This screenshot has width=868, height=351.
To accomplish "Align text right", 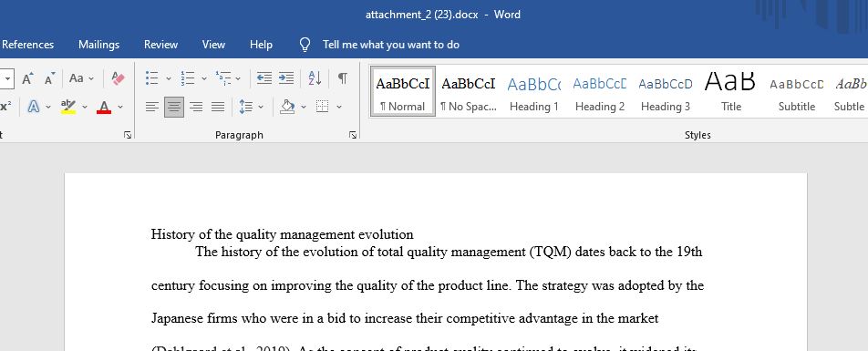I will point(195,107).
